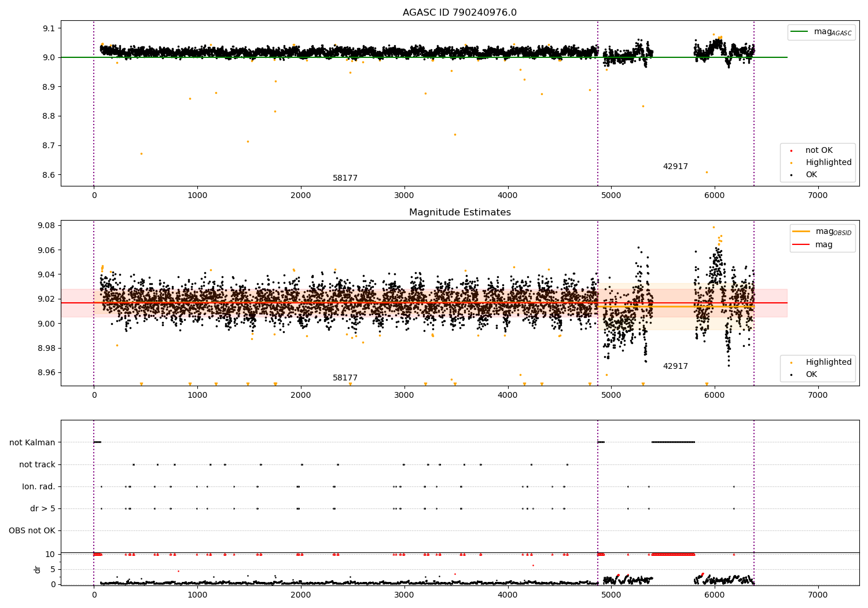
Task: Click the 4000 x-tick under the bottom plot
Action: 507,595
